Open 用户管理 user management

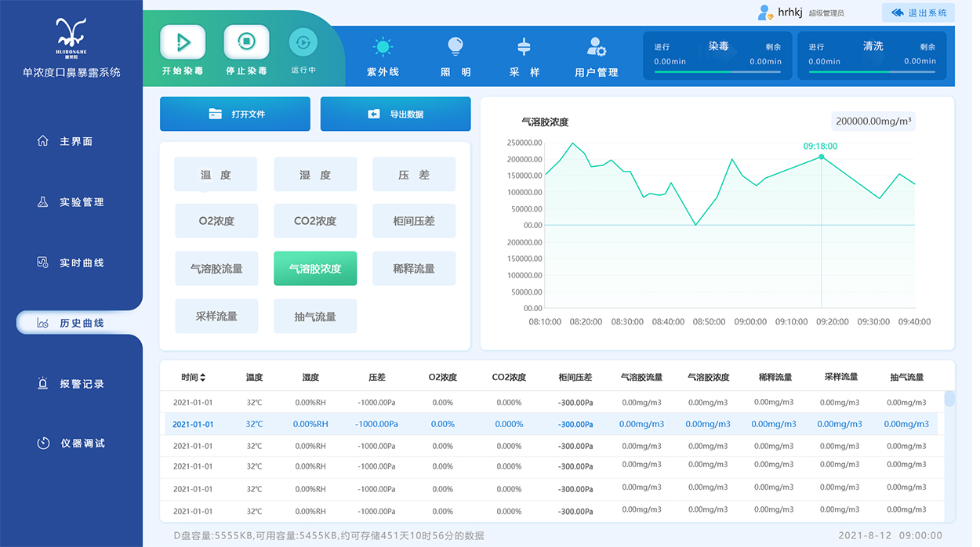[x=595, y=46]
